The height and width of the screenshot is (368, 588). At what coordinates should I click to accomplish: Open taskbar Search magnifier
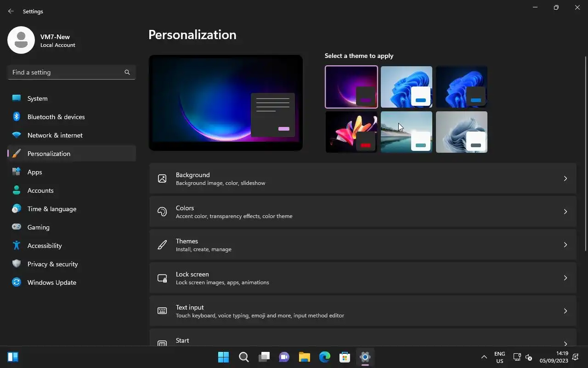pyautogui.click(x=243, y=357)
